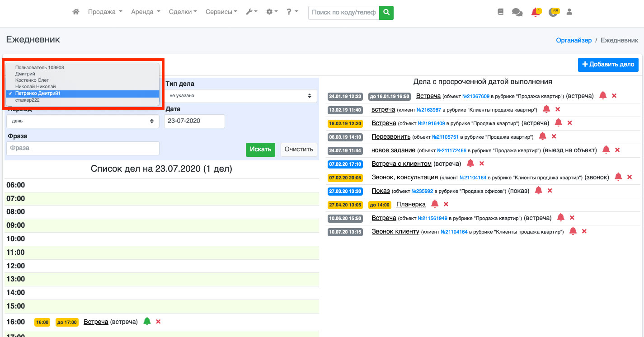Follow the Органайзер breadcrumb link
This screenshot has width=644, height=337.
point(573,40)
